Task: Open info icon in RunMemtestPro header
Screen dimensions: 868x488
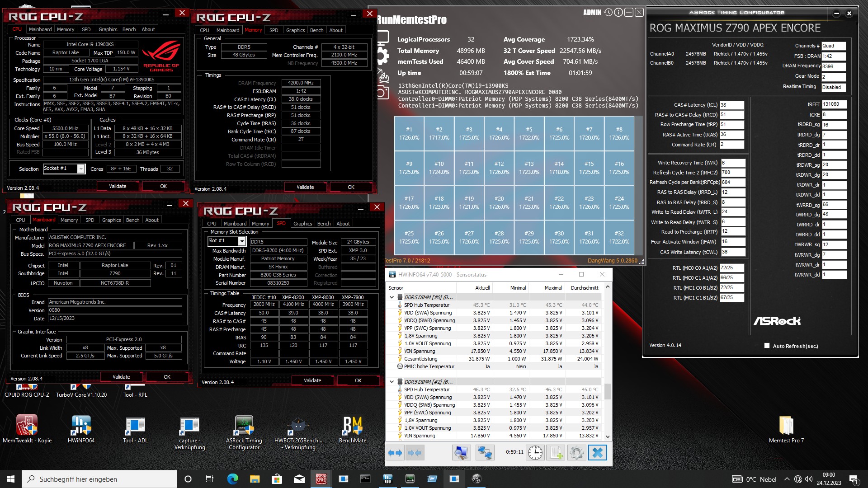Action: [x=618, y=12]
